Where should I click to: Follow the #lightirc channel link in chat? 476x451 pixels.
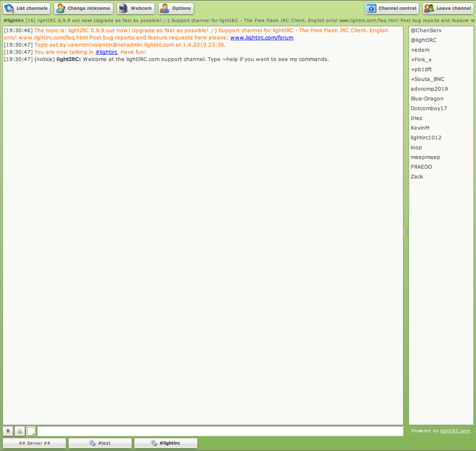point(106,52)
